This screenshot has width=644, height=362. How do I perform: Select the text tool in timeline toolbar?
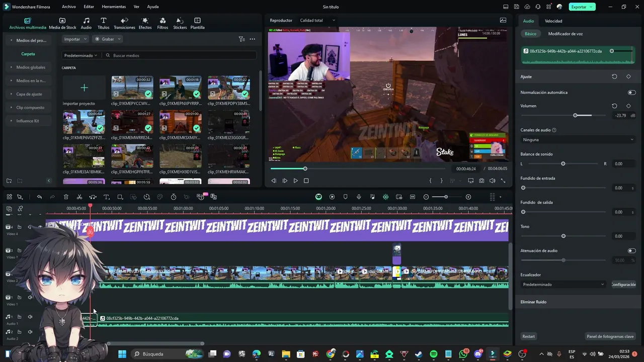pyautogui.click(x=107, y=197)
